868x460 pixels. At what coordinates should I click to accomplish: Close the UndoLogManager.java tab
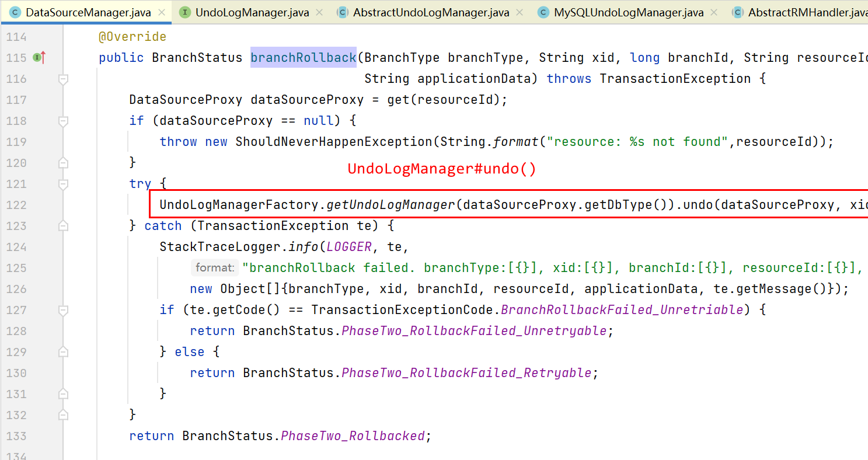pos(320,12)
